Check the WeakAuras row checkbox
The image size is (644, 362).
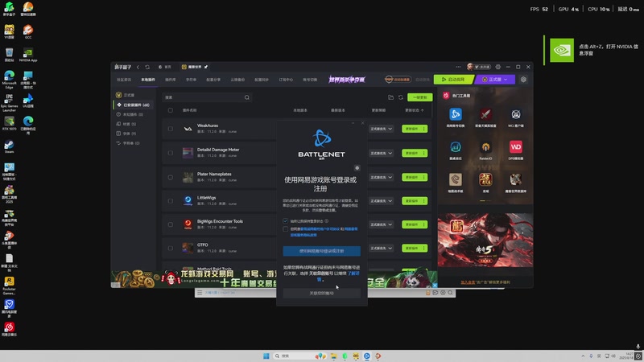[171, 129]
